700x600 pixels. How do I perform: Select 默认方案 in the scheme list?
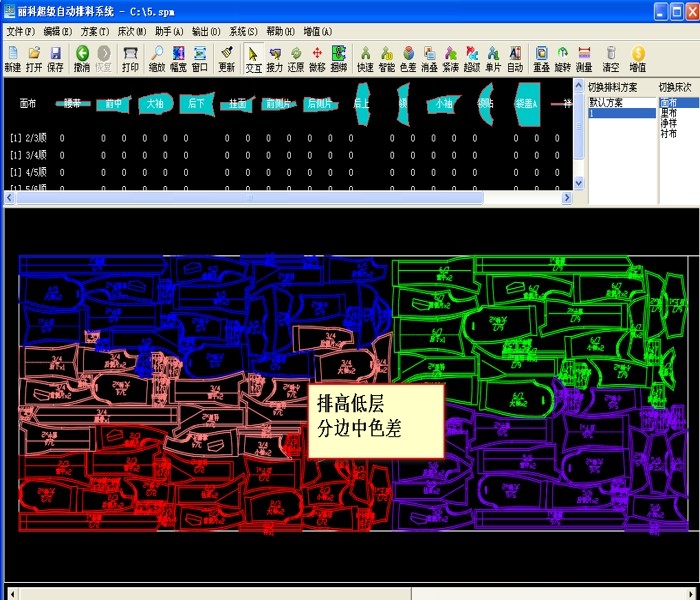click(622, 103)
